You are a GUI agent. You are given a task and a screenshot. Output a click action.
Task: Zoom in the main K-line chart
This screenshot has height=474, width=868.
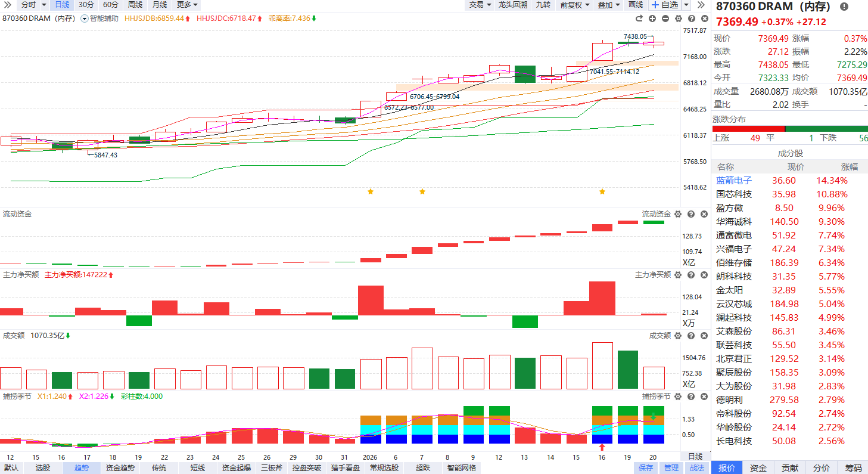652,18
